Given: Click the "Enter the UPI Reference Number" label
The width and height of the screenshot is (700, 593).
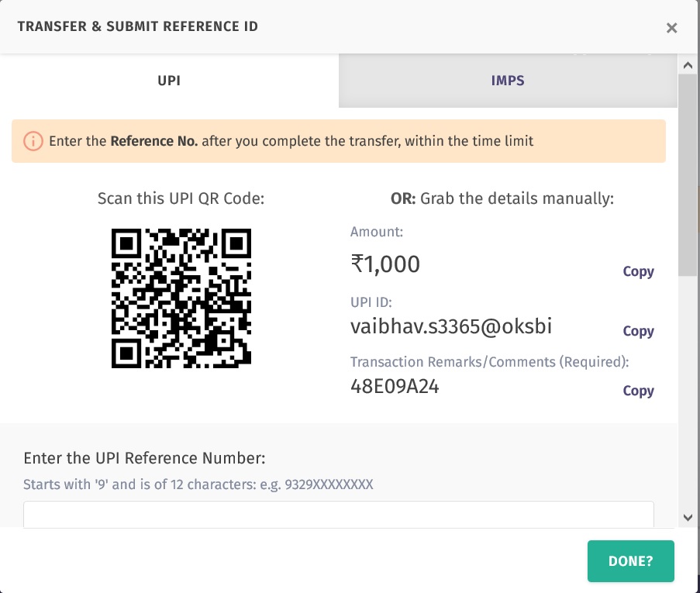Looking at the screenshot, I should tap(145, 458).
